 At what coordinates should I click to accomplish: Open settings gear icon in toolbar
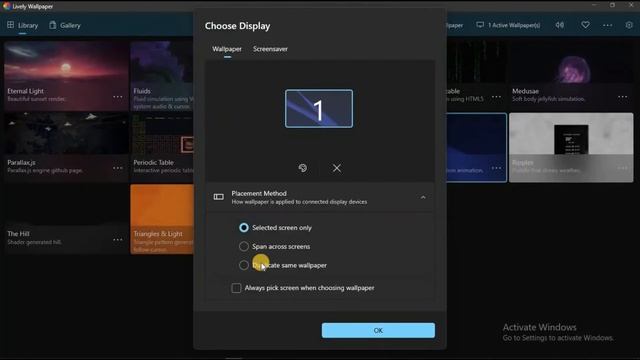coord(629,25)
